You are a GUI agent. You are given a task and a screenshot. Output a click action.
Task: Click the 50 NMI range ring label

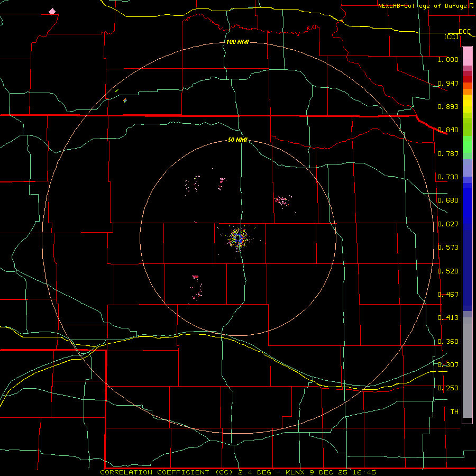(237, 140)
